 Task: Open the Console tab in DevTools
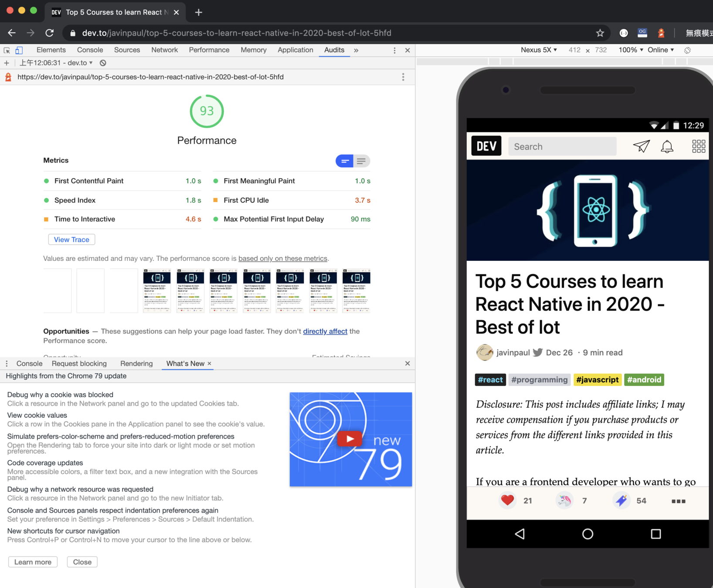pos(90,50)
